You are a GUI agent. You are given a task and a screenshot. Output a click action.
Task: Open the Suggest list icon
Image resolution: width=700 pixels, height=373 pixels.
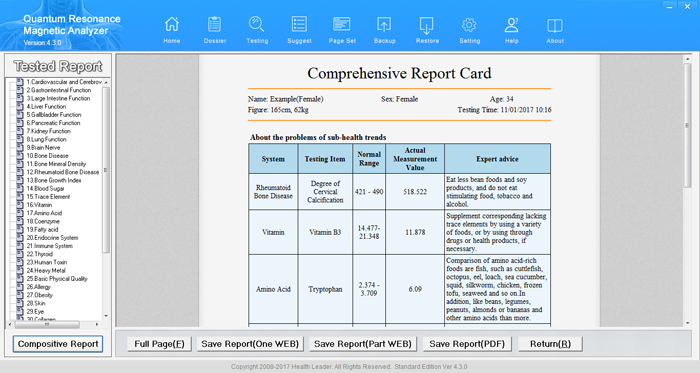coord(299,25)
